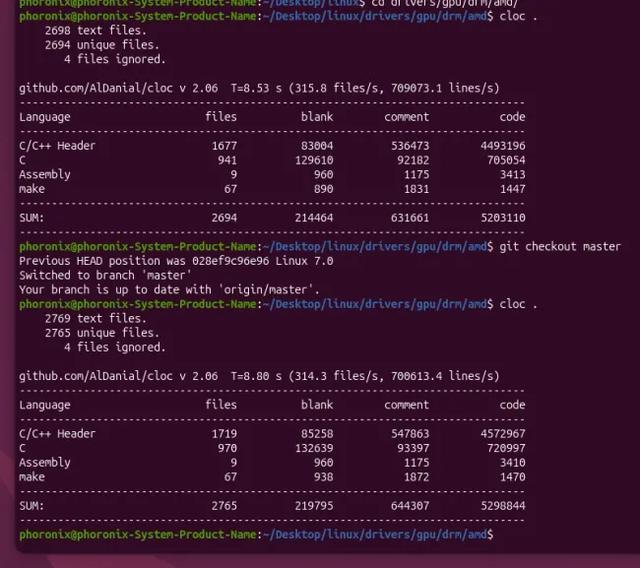Click SUM comment total 644307

click(410, 506)
